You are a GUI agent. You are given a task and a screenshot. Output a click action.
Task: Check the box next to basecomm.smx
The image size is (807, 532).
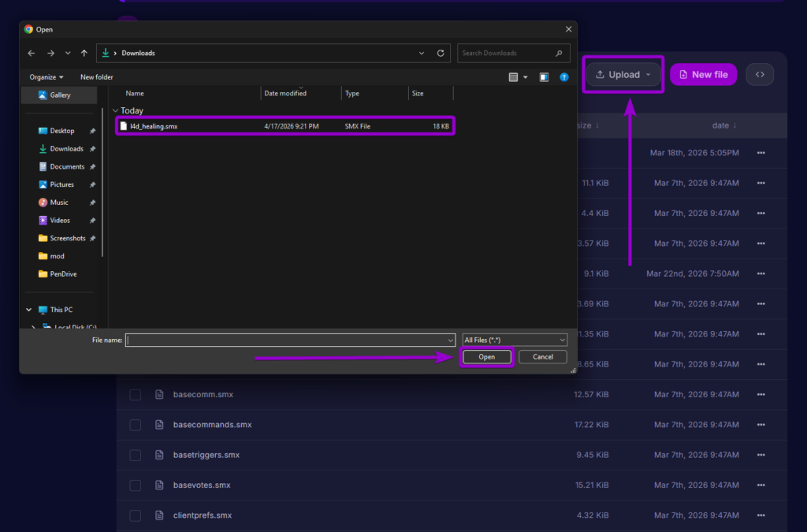point(135,394)
